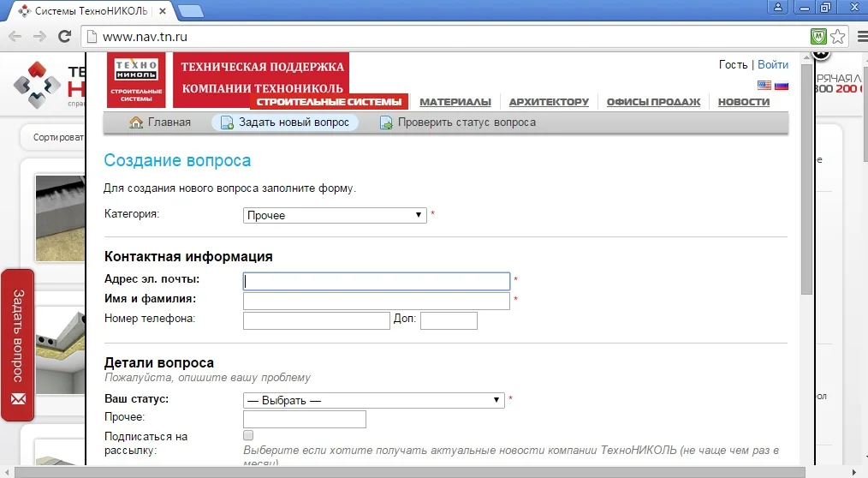868x478 pixels.
Task: Switch language via Russian flag icon
Action: pos(781,86)
